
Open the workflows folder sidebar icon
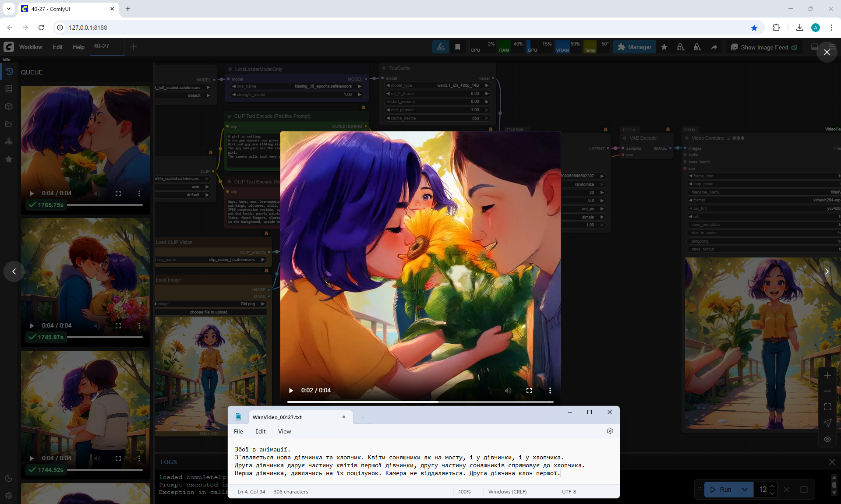pos(9,124)
